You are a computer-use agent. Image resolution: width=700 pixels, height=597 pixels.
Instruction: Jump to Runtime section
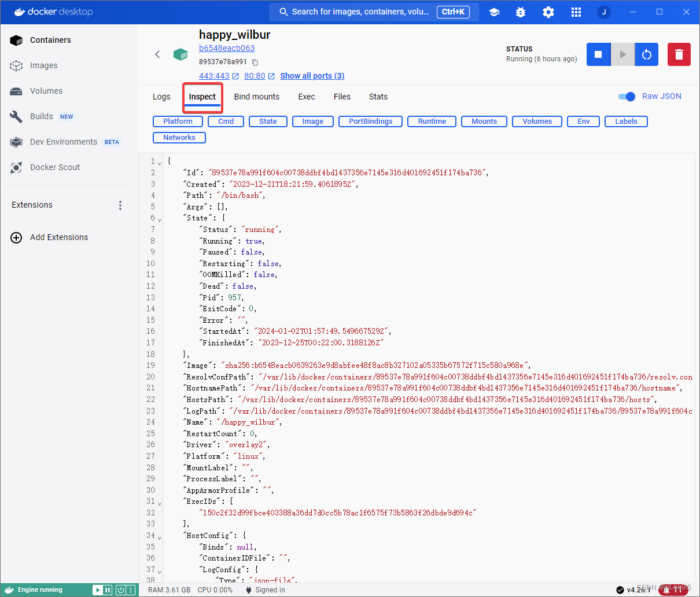pyautogui.click(x=432, y=121)
